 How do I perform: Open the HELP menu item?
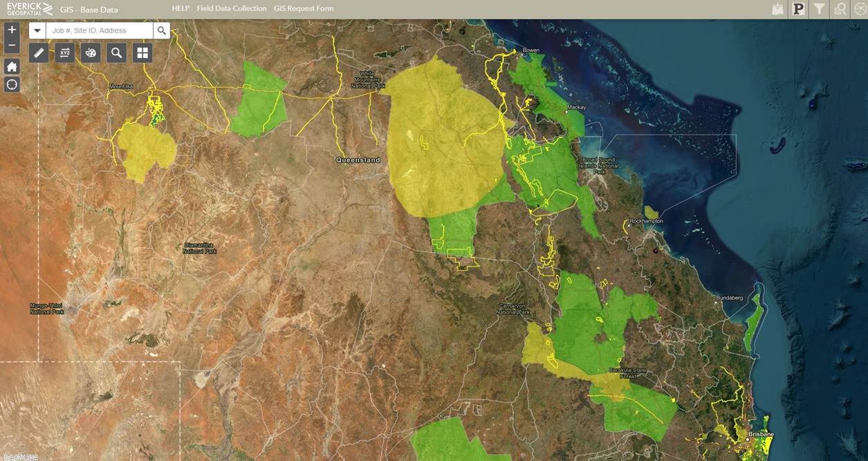click(x=181, y=9)
